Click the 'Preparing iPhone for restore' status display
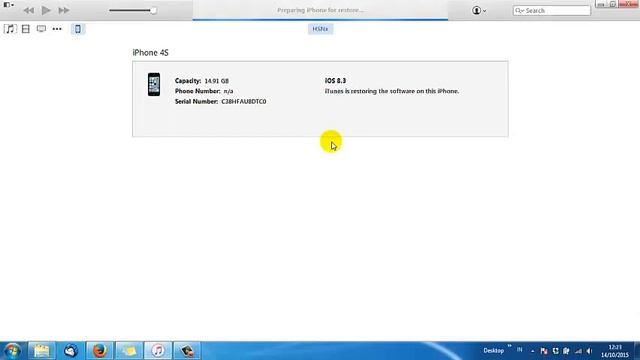This screenshot has height=360, width=640. click(x=320, y=10)
